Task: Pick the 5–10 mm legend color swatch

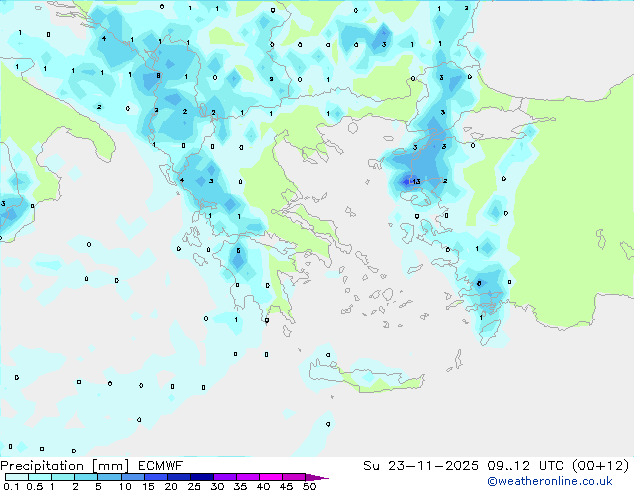Action: click(109, 477)
